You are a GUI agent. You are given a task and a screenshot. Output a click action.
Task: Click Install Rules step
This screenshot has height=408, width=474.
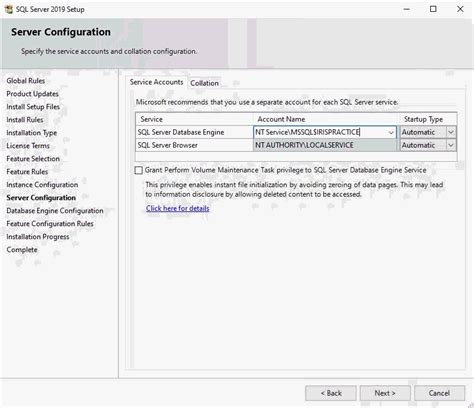click(25, 120)
